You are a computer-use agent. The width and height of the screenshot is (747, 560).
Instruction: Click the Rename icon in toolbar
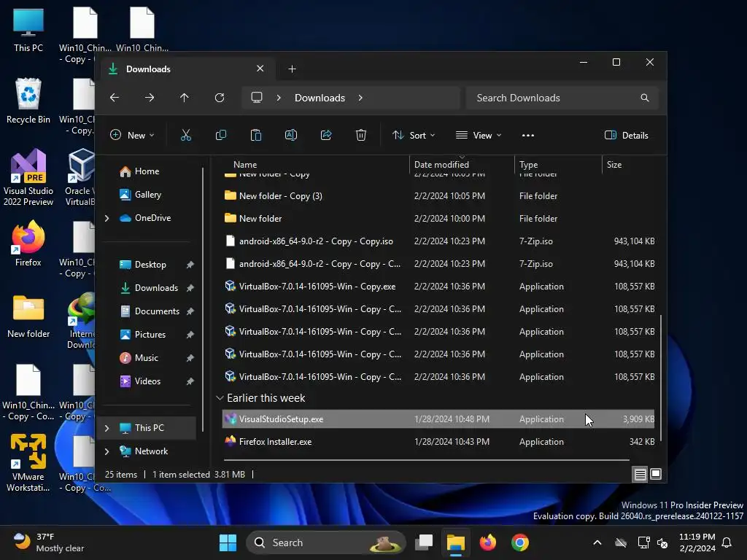coord(291,135)
